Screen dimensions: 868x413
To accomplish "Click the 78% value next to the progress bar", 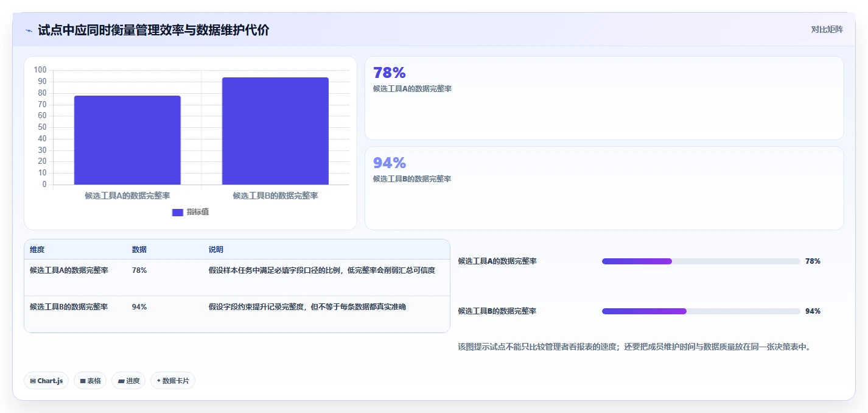I will coord(813,261).
